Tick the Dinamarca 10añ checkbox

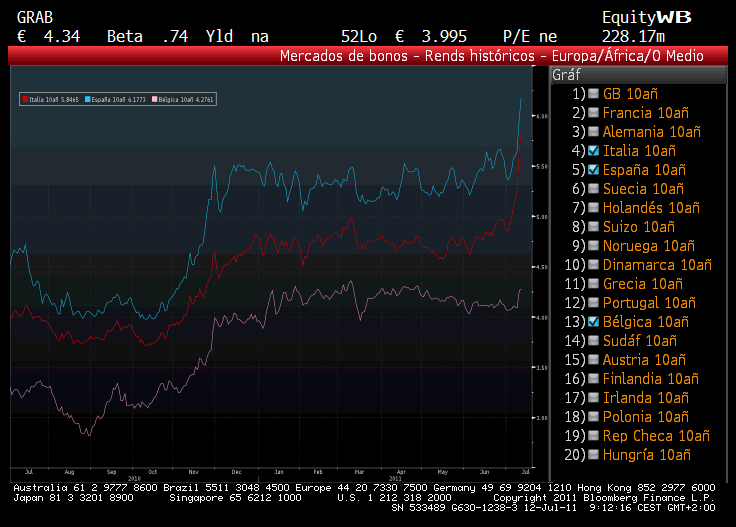pos(593,265)
